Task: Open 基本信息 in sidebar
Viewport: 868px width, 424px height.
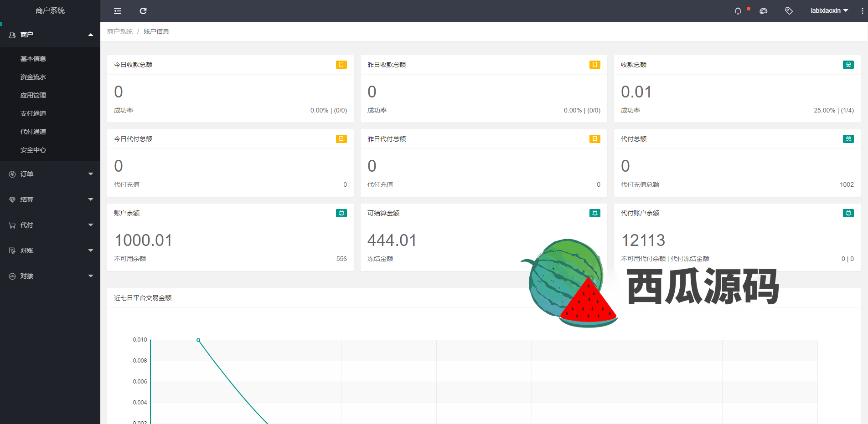Action: (x=33, y=59)
